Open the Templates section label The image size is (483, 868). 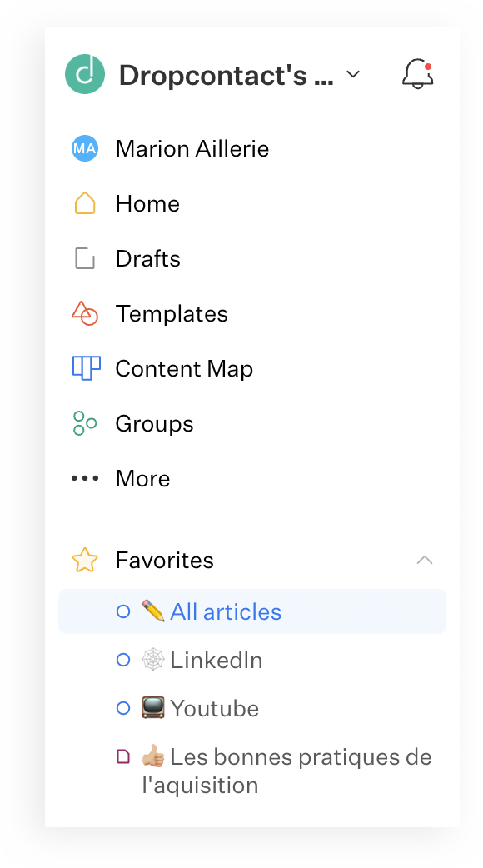172,314
